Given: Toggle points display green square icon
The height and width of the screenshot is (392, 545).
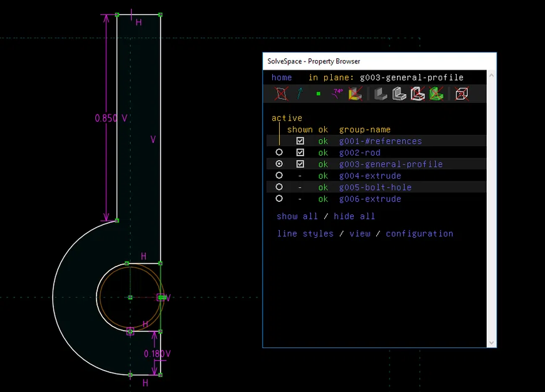Looking at the screenshot, I should [319, 94].
